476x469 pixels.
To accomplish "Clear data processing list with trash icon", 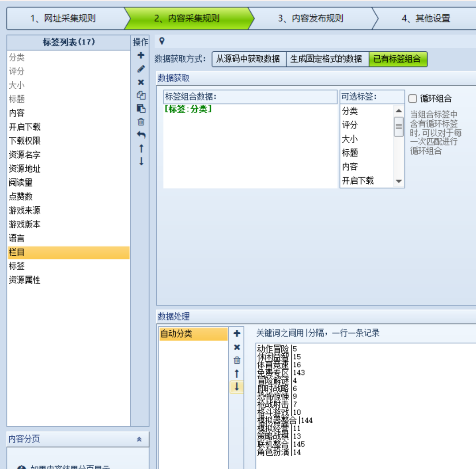I will [x=237, y=360].
